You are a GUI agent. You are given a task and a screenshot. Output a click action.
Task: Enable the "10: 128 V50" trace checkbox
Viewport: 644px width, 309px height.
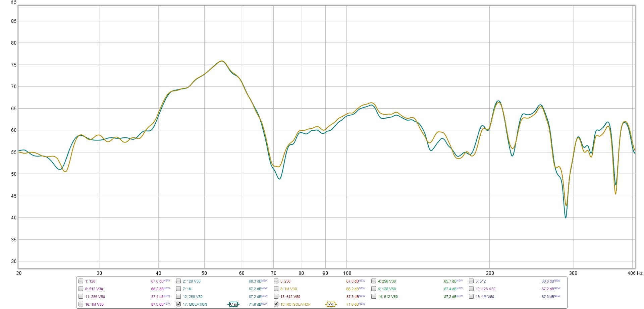471,289
